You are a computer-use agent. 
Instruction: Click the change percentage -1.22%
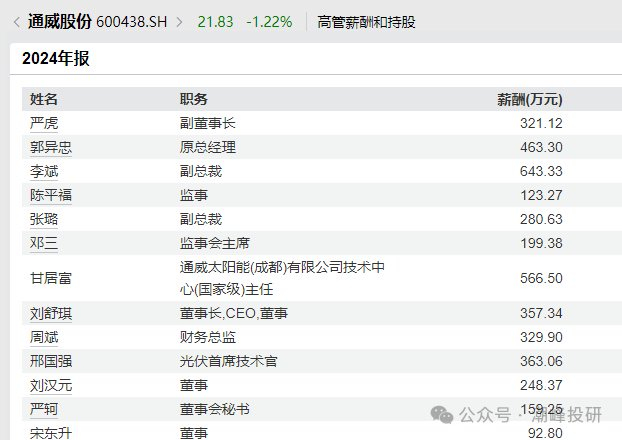pos(269,22)
